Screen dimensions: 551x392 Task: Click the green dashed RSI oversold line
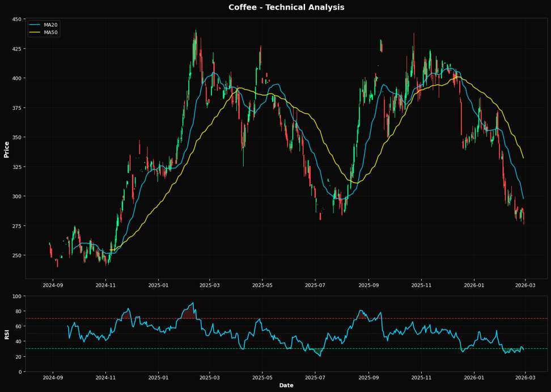(x=286, y=349)
